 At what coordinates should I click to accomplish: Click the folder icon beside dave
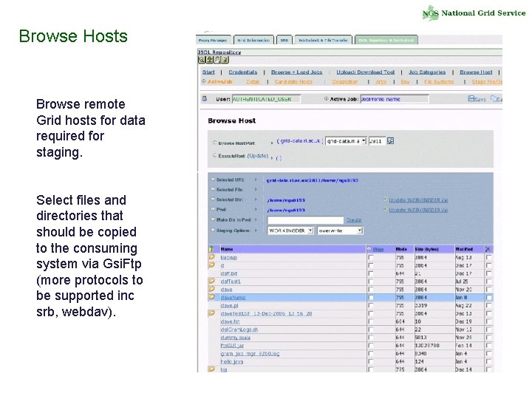click(x=212, y=289)
